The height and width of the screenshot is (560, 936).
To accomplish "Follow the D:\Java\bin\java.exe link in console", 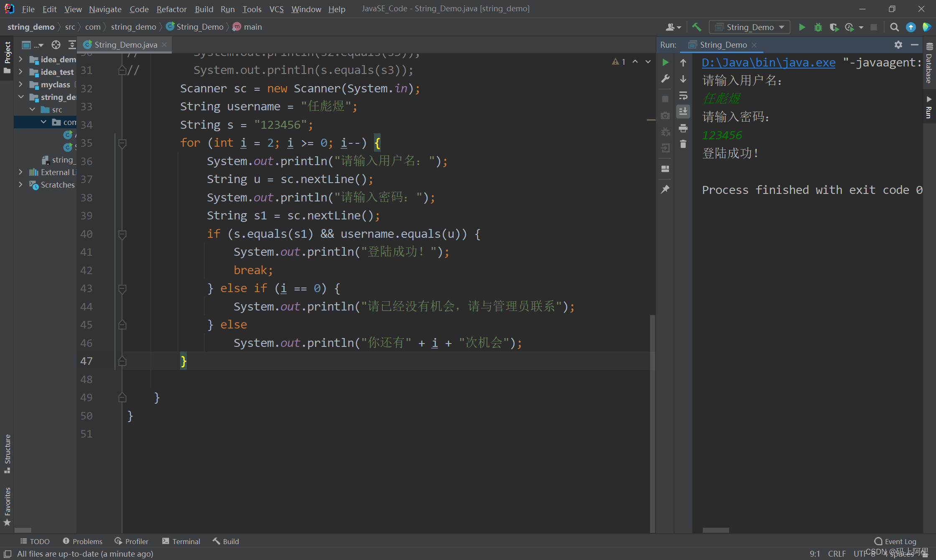I will 768,62.
